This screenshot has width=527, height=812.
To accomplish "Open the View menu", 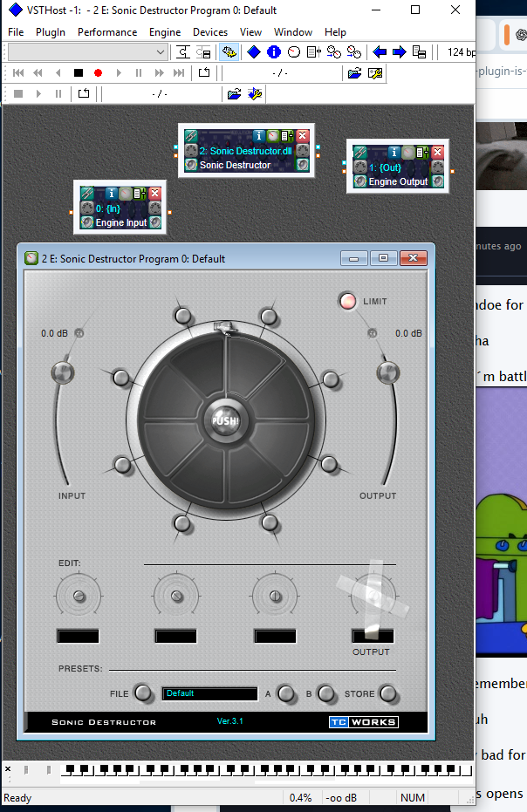I will 250,32.
